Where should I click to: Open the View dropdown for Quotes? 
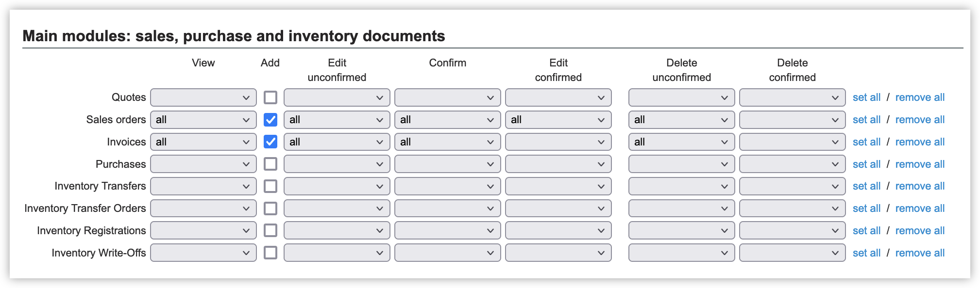point(203,97)
